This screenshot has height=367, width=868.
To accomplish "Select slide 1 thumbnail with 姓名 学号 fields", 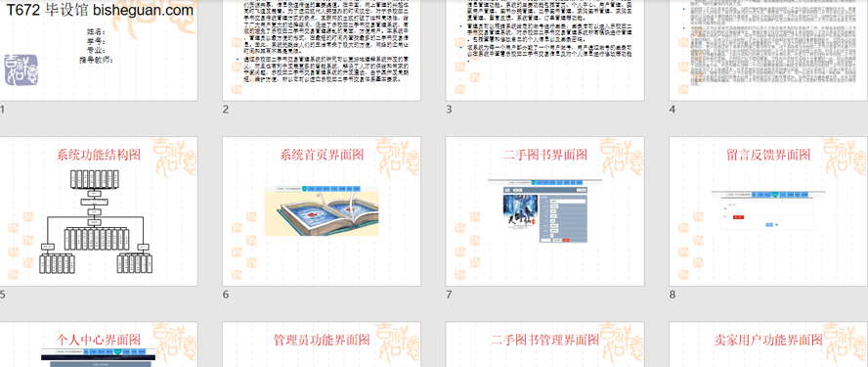I will tap(99, 51).
